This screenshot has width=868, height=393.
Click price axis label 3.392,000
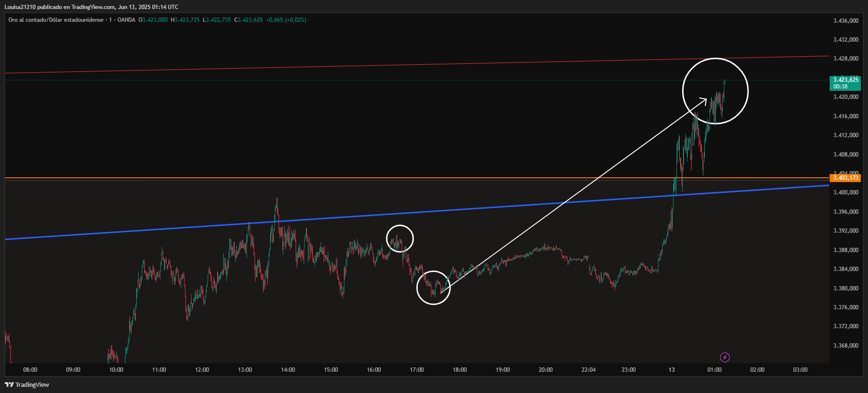[x=846, y=231]
